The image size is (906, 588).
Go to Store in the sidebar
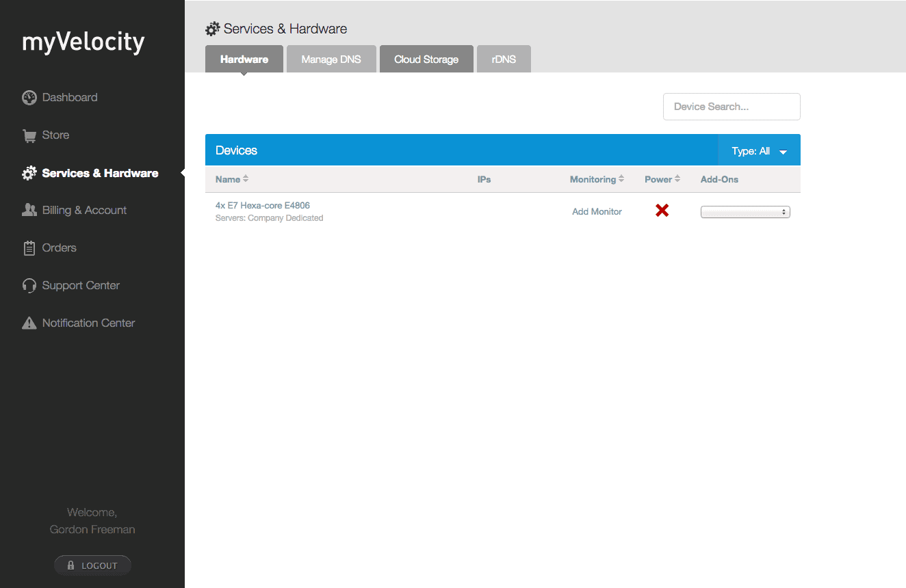(55, 135)
